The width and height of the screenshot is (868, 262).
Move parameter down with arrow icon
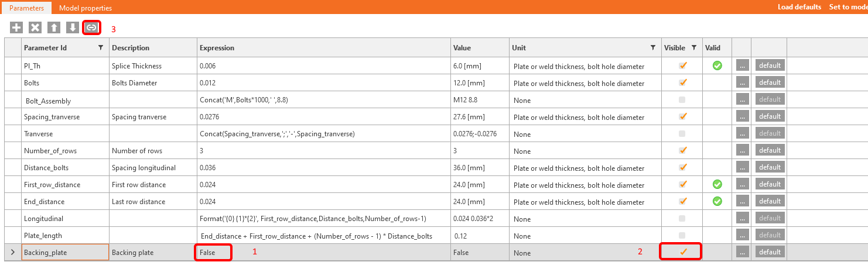pos(73,27)
